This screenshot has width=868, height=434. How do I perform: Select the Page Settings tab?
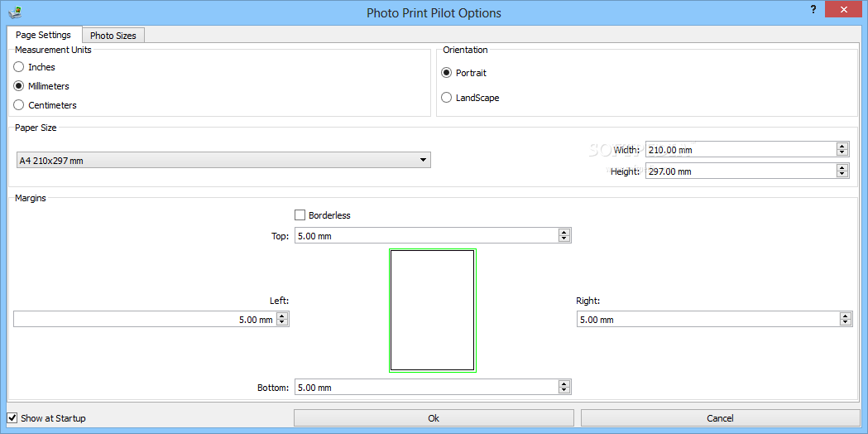click(43, 34)
